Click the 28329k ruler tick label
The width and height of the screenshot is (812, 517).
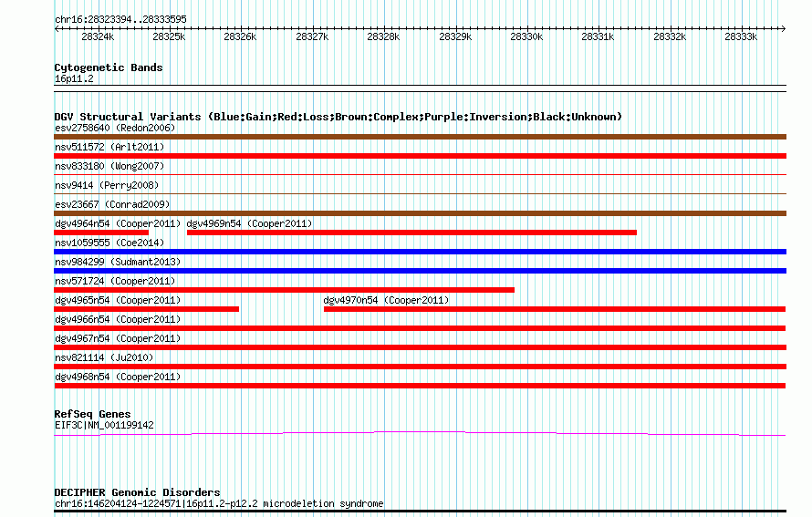[455, 36]
